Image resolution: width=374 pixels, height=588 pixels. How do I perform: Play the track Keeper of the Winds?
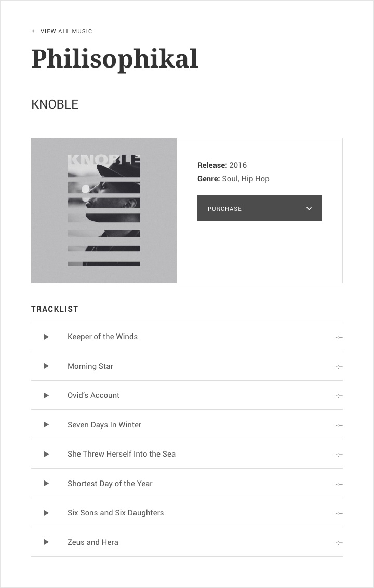tap(46, 337)
